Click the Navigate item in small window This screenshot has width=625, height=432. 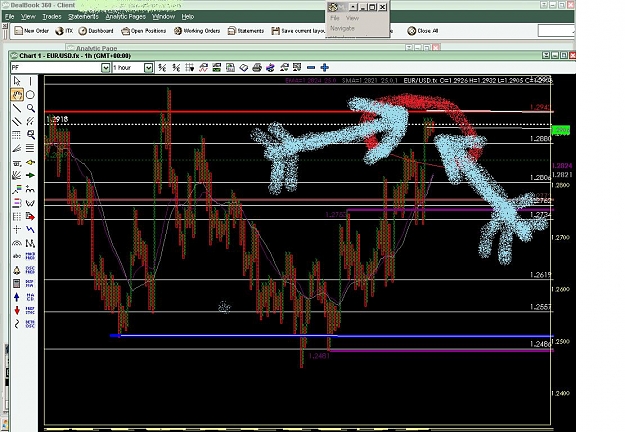[x=342, y=28]
